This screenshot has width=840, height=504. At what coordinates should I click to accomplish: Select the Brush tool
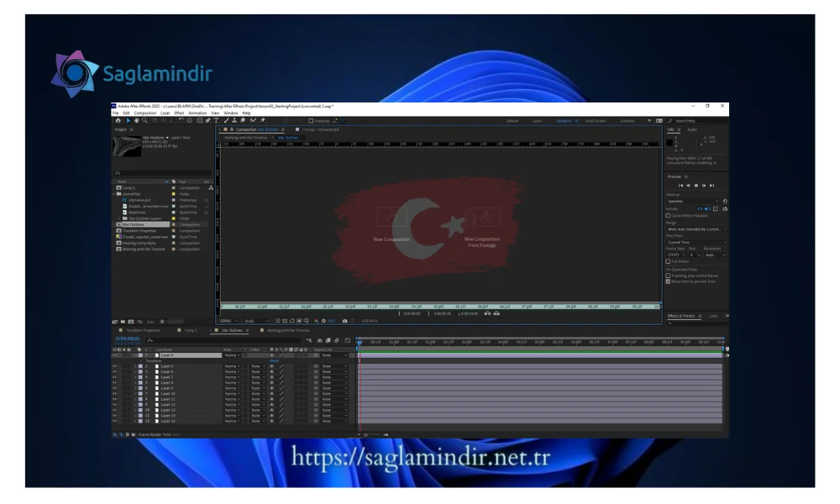pos(226,120)
